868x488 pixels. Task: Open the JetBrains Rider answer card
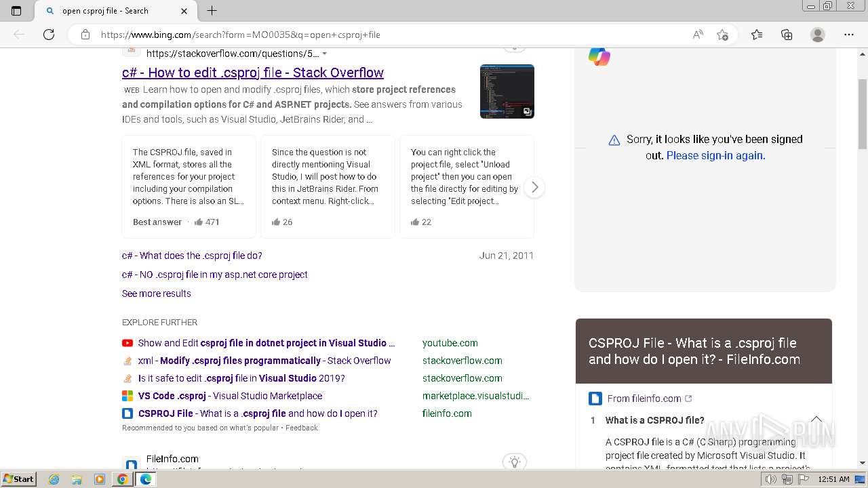328,187
